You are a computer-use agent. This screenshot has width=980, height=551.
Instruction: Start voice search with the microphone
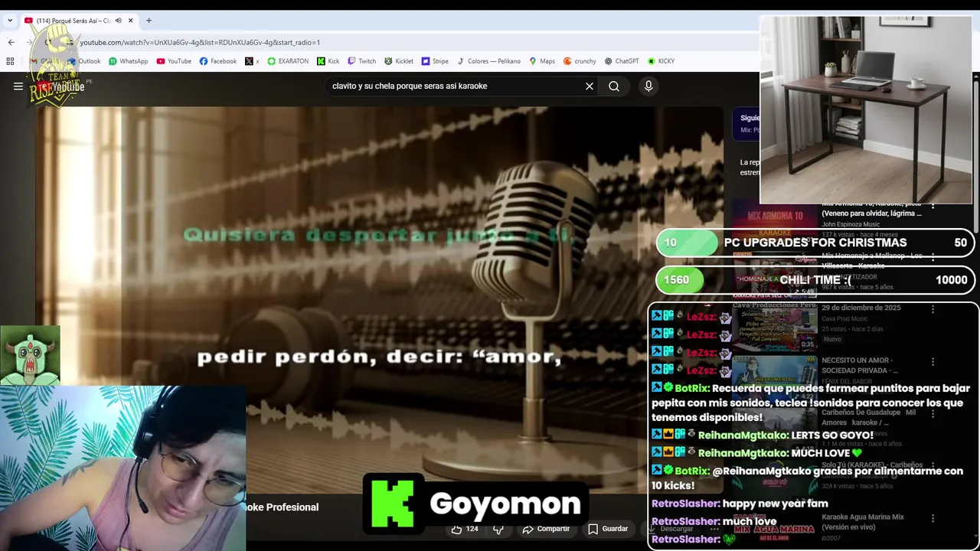click(x=648, y=86)
